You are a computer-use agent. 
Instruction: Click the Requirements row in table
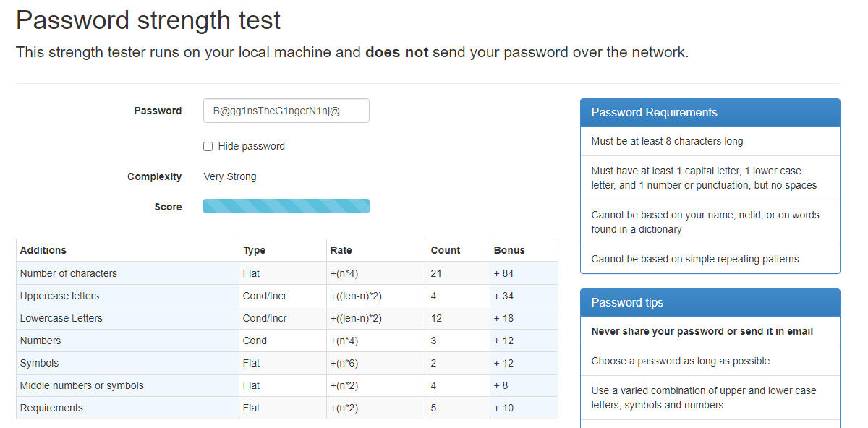(x=51, y=408)
